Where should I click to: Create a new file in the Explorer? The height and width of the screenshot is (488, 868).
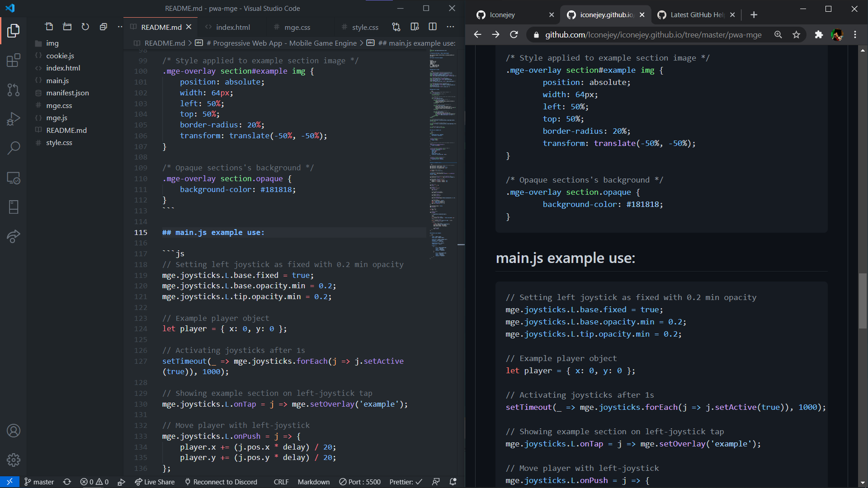(49, 26)
